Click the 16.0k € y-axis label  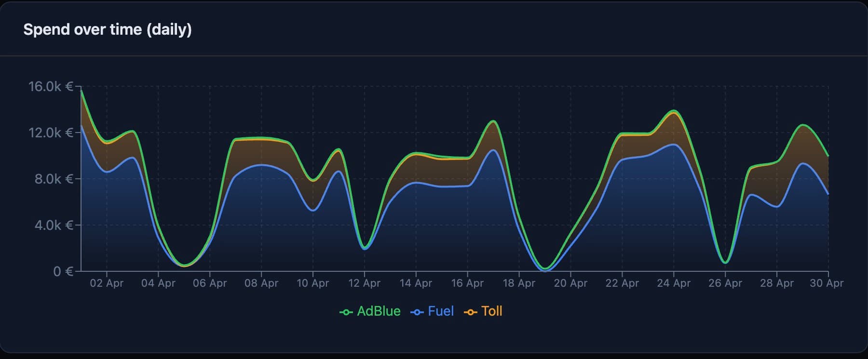click(51, 86)
